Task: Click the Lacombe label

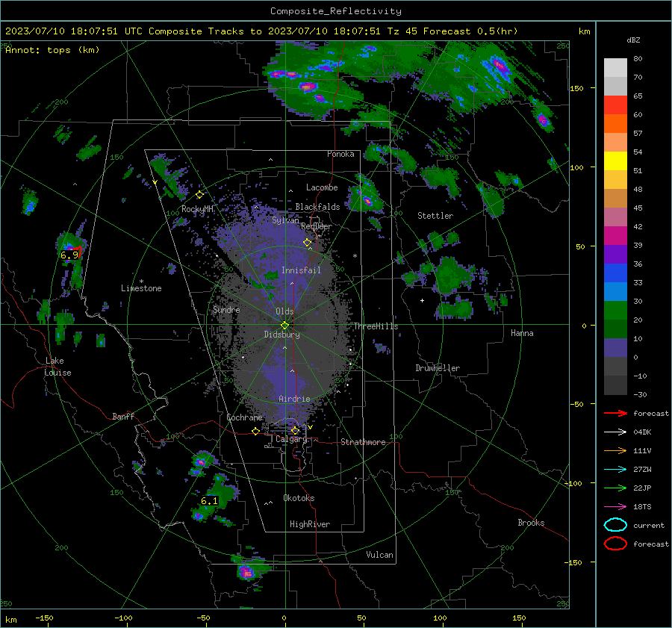Action: [x=322, y=187]
